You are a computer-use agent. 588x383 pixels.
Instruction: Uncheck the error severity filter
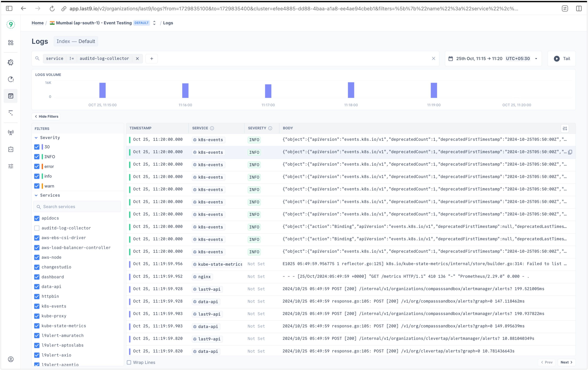(x=37, y=166)
